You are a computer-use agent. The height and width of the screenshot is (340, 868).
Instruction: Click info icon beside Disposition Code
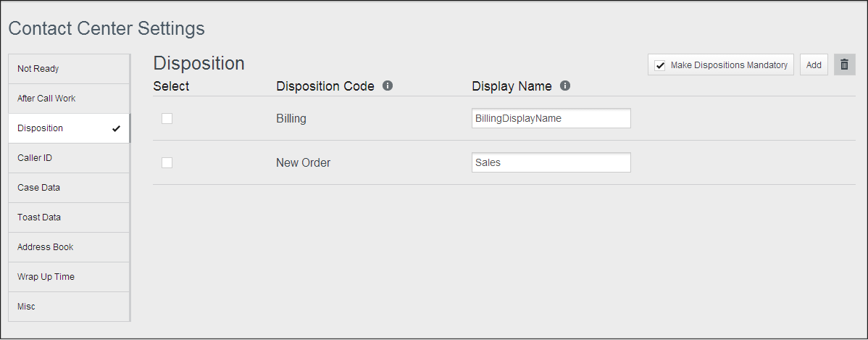(388, 86)
